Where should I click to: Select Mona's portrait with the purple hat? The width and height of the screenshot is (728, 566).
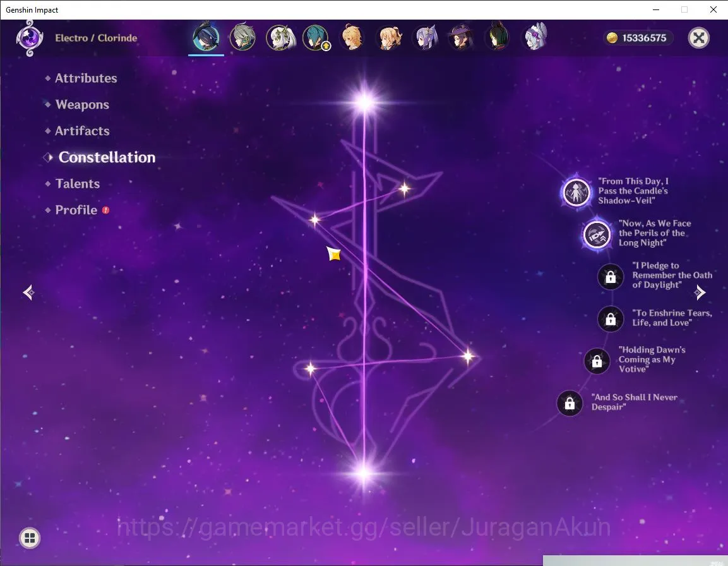(461, 37)
